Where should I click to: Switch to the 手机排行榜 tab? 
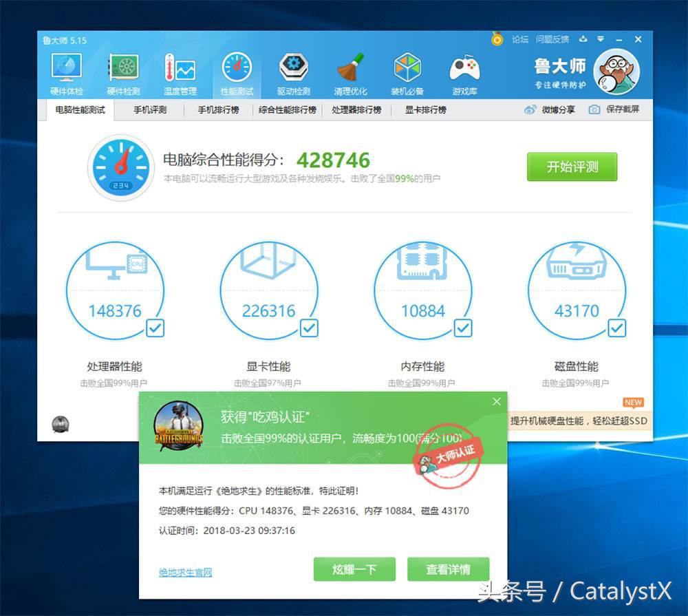(x=219, y=109)
